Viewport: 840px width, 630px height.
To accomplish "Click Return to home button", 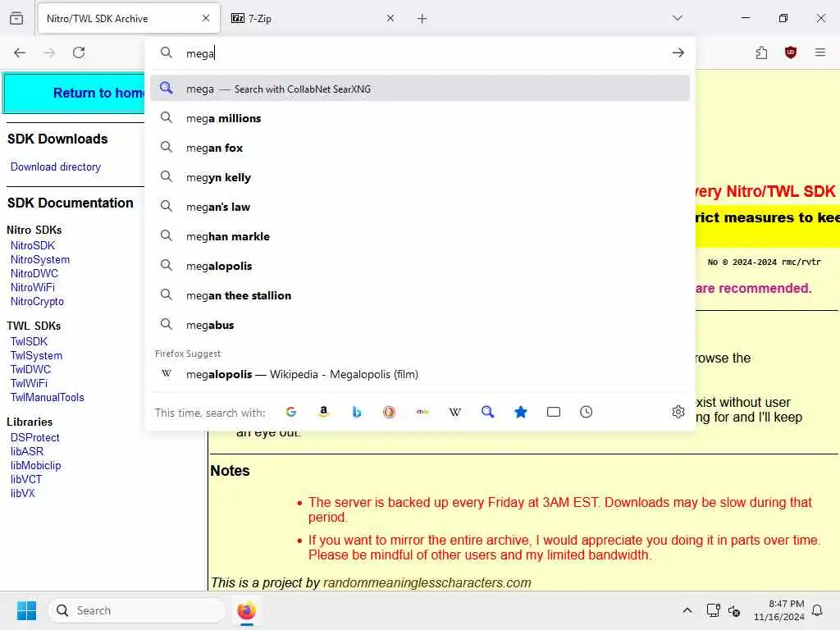I will 74,94.
